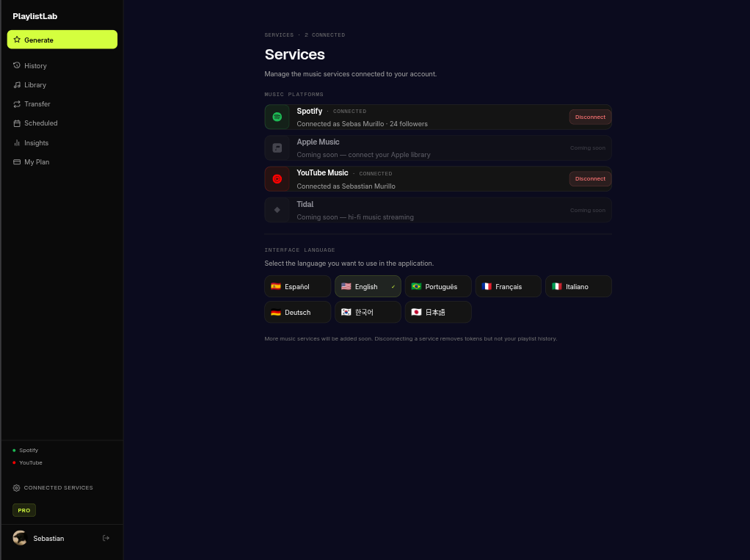Click 'Connected as Sebas Murillo · 24 followers'

(362, 124)
